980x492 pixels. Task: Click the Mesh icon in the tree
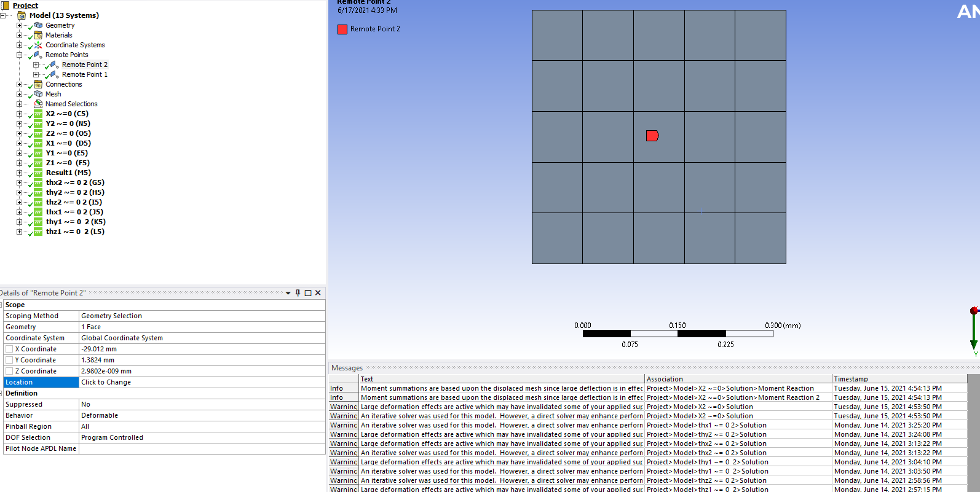tap(38, 94)
